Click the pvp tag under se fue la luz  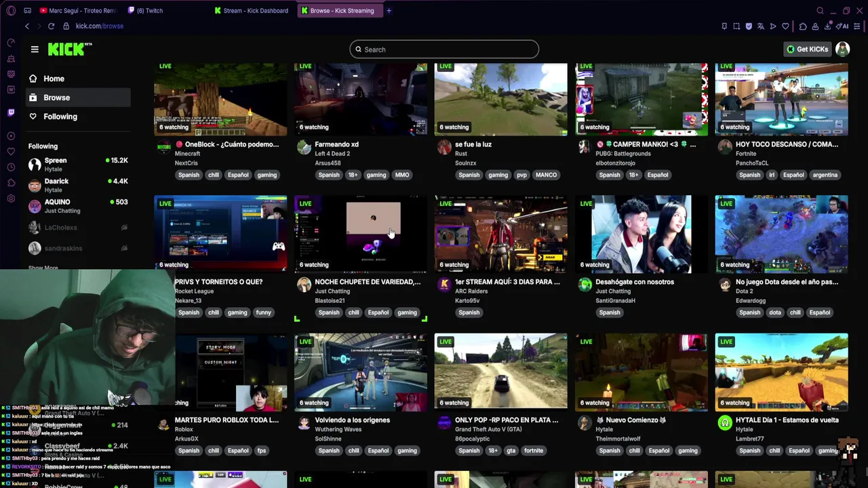[521, 175]
